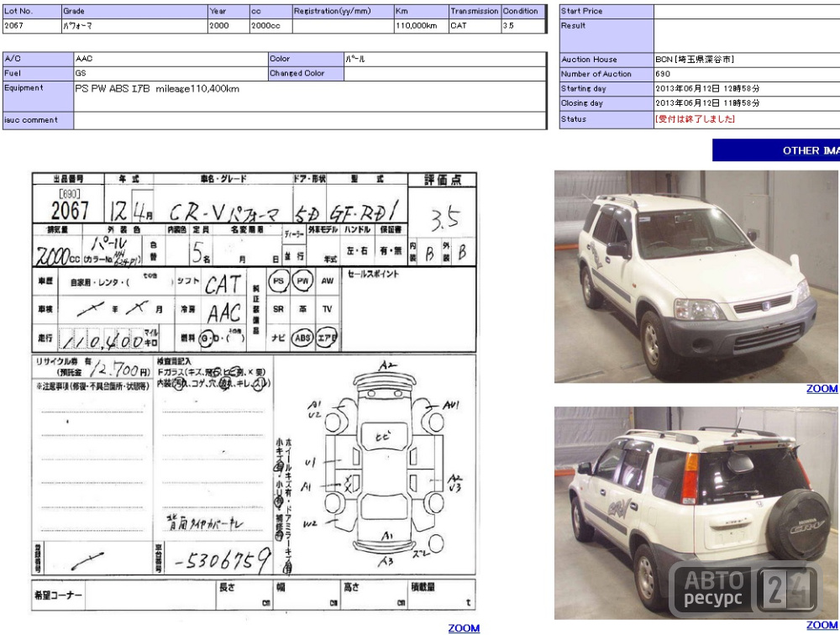Select the Fuel value GS
Screen dimensions: 840x635
81,73
